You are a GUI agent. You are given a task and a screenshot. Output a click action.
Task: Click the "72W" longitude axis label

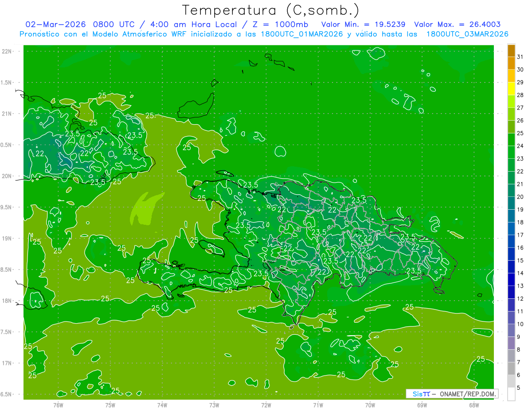(x=266, y=405)
